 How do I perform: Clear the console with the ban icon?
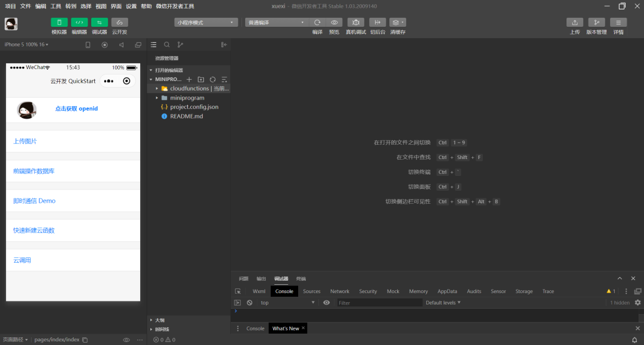(x=249, y=303)
